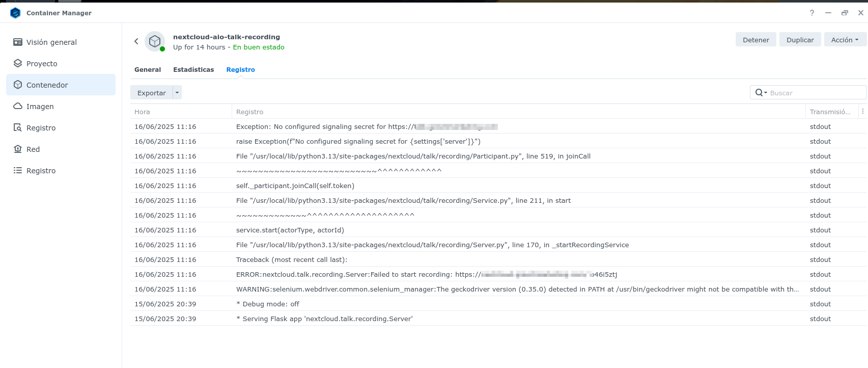The width and height of the screenshot is (868, 368).
Task: Sort by the Hora column header
Action: click(181, 112)
